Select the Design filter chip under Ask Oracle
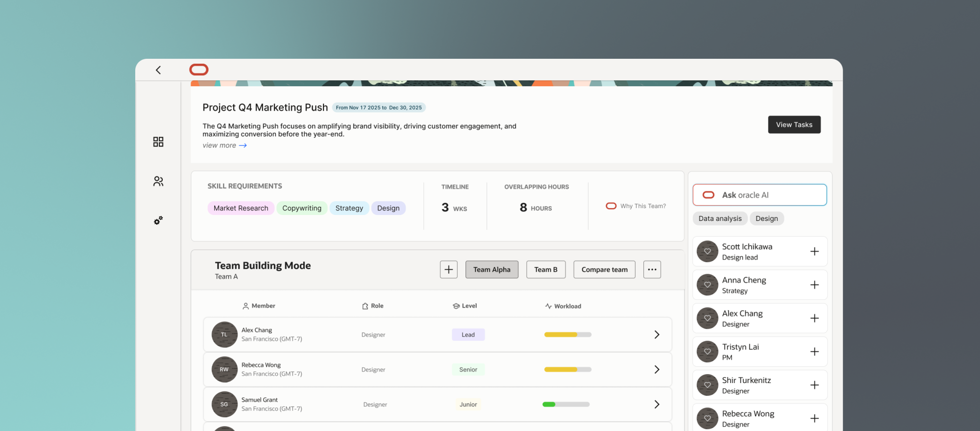Image resolution: width=980 pixels, height=431 pixels. point(767,218)
